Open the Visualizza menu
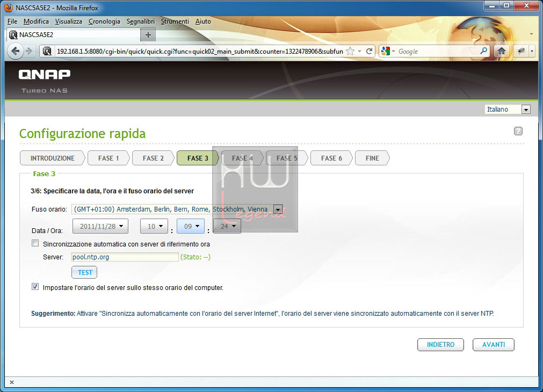The height and width of the screenshot is (392, 543). tap(69, 21)
